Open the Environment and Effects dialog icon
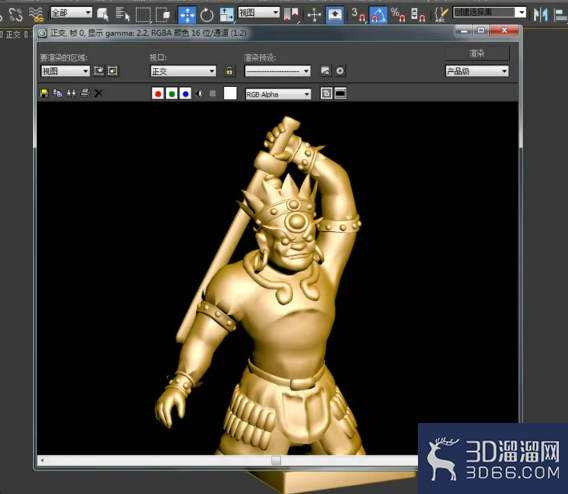 pos(340,71)
